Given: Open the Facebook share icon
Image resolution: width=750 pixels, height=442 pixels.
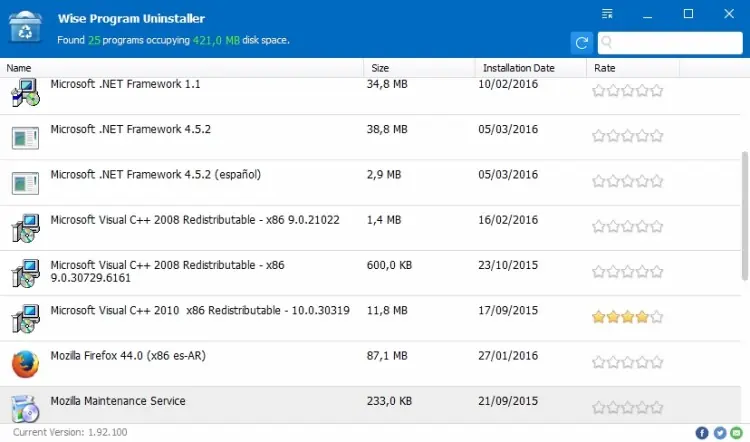Looking at the screenshot, I should [x=702, y=433].
